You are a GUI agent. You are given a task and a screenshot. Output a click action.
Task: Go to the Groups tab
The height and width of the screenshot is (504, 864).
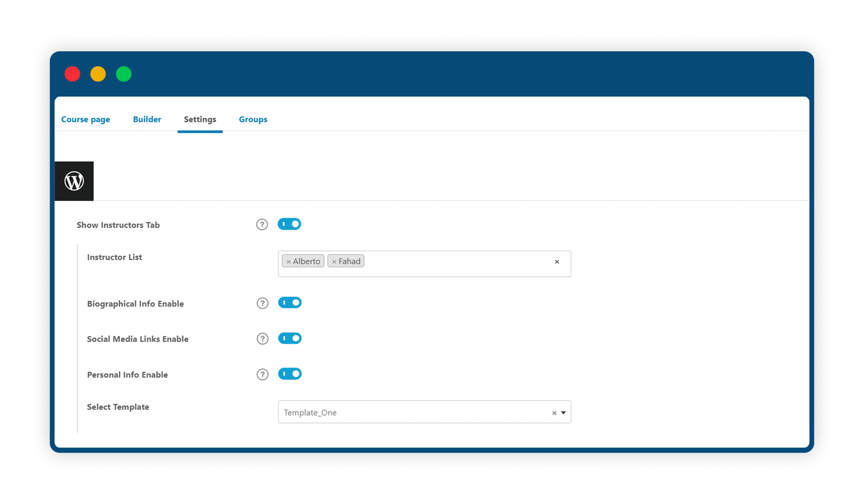point(253,119)
